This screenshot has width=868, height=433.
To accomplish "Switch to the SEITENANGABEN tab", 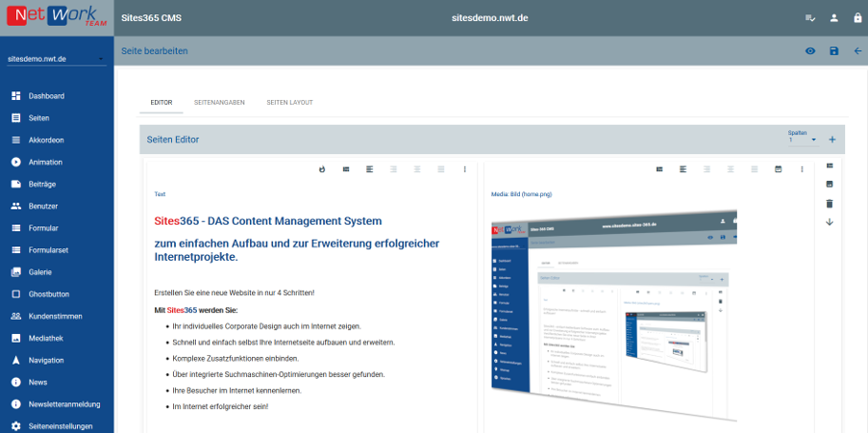I will click(220, 103).
